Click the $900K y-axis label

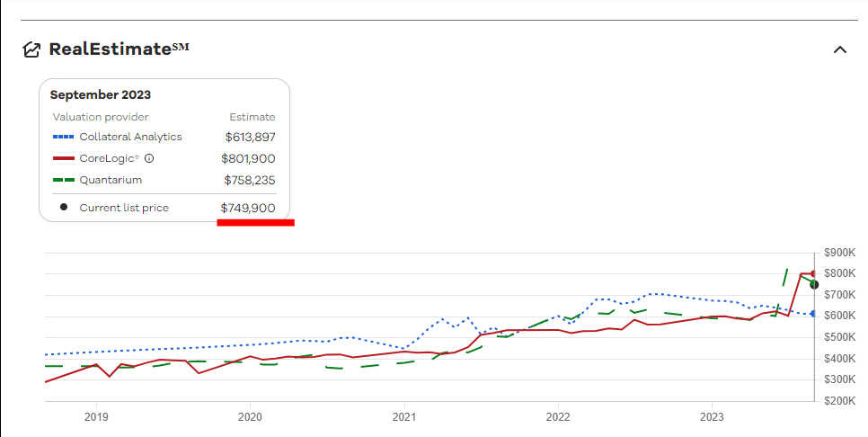(x=837, y=253)
